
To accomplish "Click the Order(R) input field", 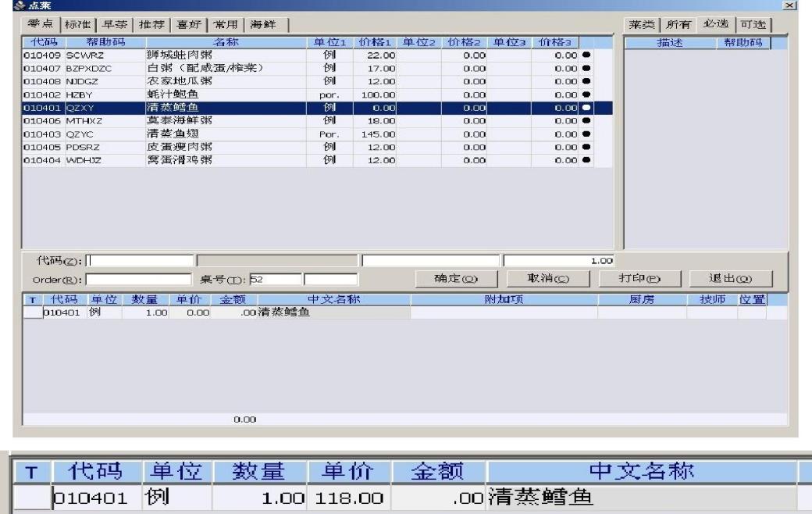I will pos(138,280).
